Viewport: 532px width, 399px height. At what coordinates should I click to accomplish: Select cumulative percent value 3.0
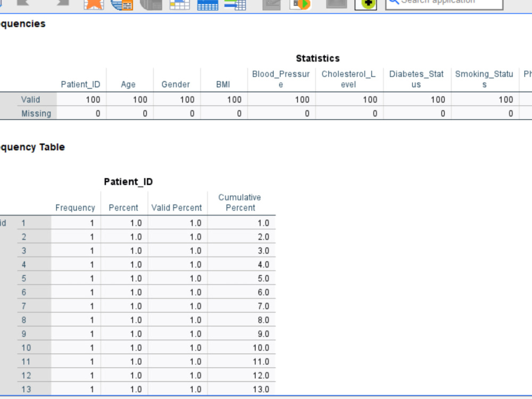click(x=263, y=251)
